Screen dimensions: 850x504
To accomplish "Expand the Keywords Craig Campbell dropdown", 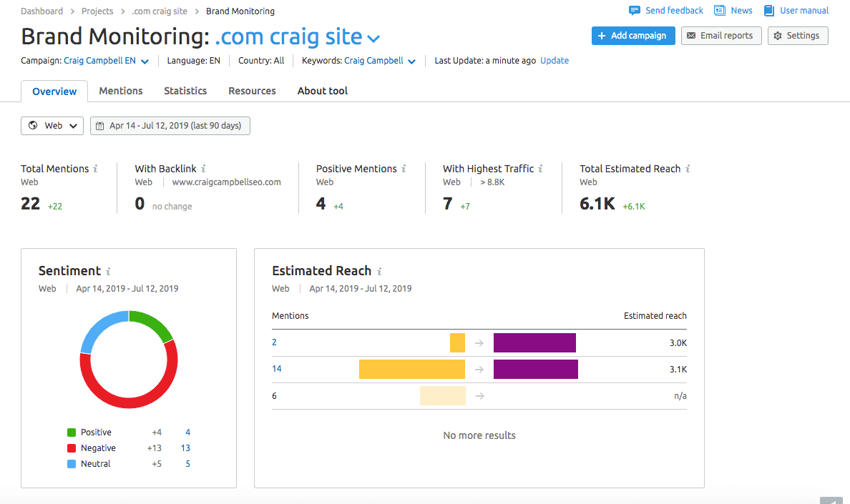I will [x=411, y=61].
